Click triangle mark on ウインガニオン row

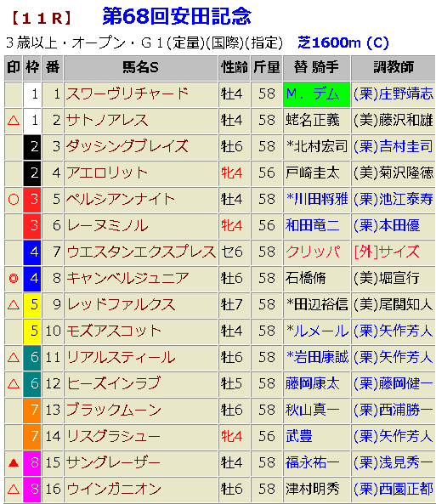click(x=14, y=490)
